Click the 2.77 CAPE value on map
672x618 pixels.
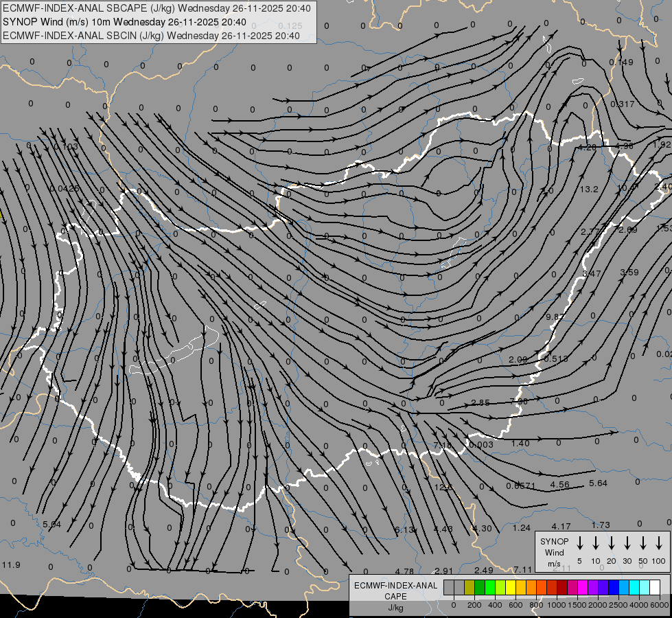click(590, 231)
